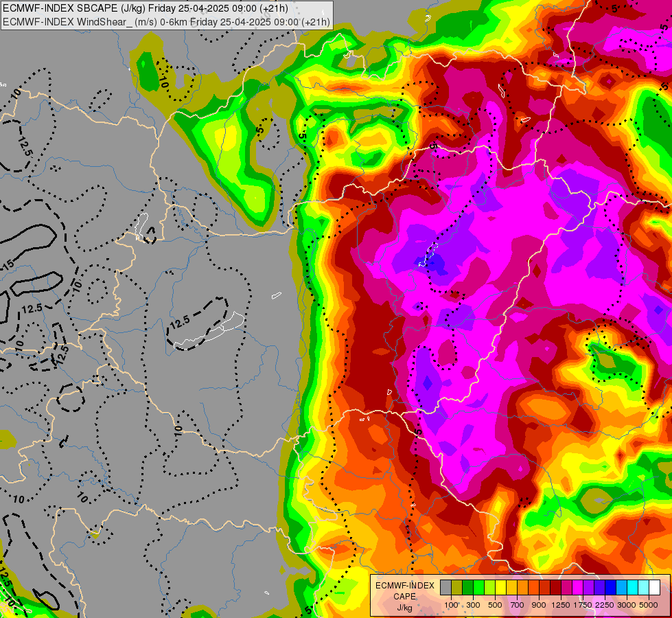Select the bright green legend swatch
The image size is (672, 618).
(478, 587)
